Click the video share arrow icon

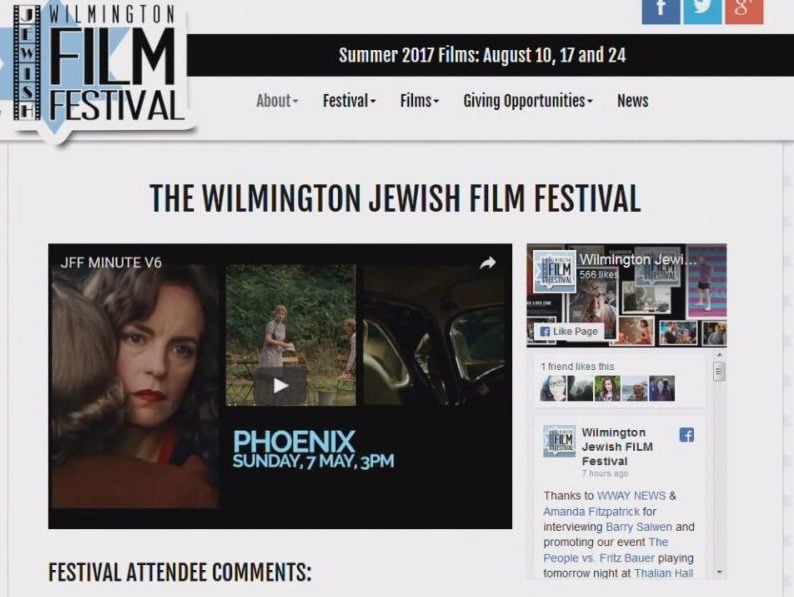488,263
